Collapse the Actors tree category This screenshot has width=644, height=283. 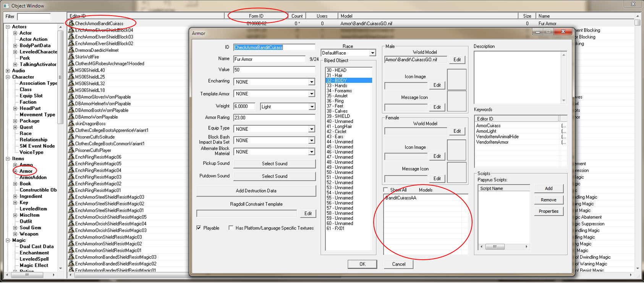pyautogui.click(x=8, y=27)
